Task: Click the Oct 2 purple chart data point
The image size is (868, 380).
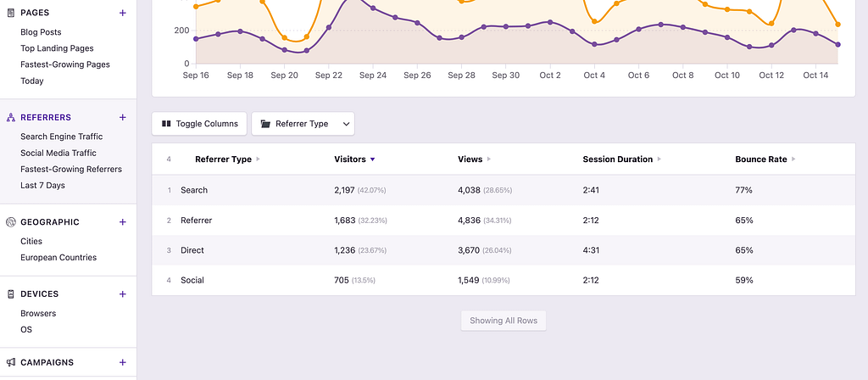Action: [550, 22]
